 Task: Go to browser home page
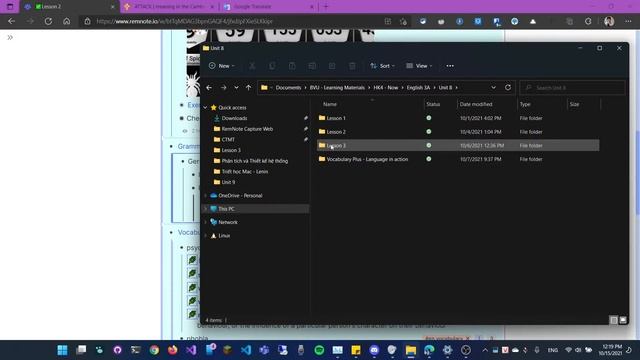[x=67, y=21]
